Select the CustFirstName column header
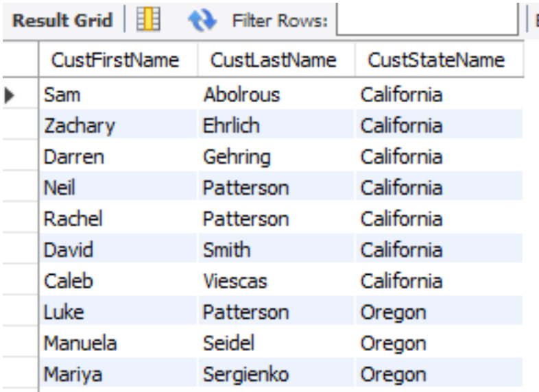Viewport: 539px width, 392px height. tap(118, 60)
